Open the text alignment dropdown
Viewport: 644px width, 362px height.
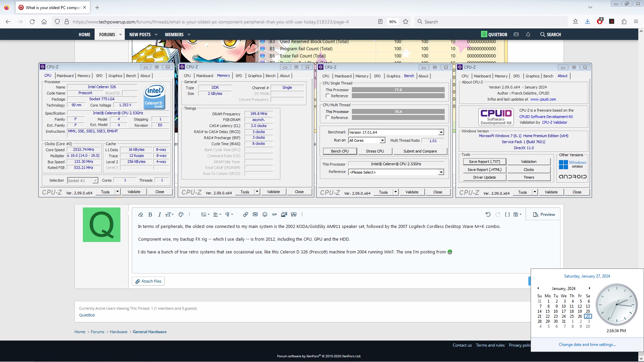(217, 215)
